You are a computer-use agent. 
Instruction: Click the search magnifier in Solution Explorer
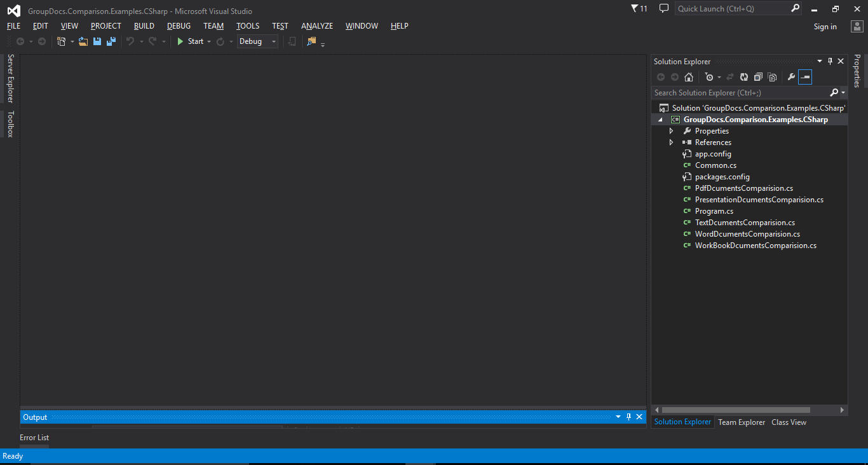834,93
